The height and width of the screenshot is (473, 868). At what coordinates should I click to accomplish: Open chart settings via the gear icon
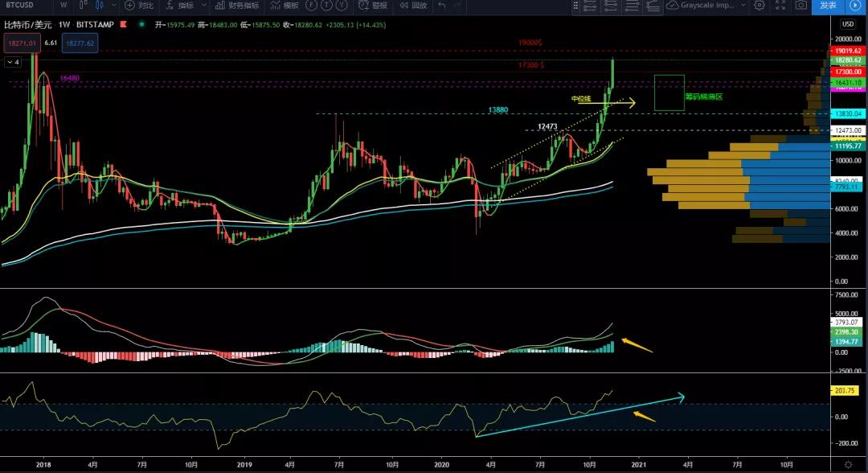(x=759, y=6)
